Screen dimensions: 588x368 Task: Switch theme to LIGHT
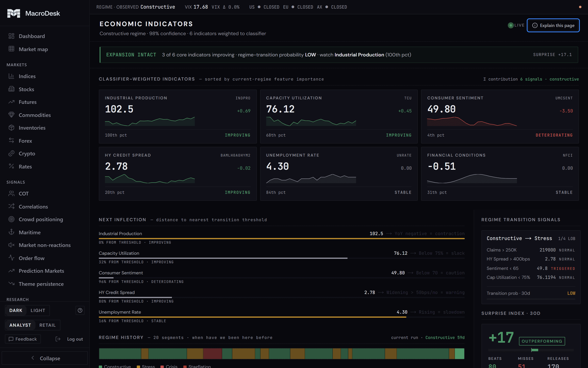(x=38, y=310)
